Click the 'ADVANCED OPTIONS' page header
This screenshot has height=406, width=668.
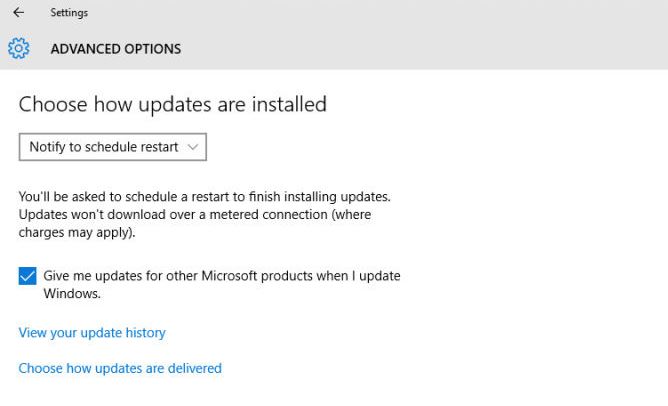pyautogui.click(x=116, y=49)
